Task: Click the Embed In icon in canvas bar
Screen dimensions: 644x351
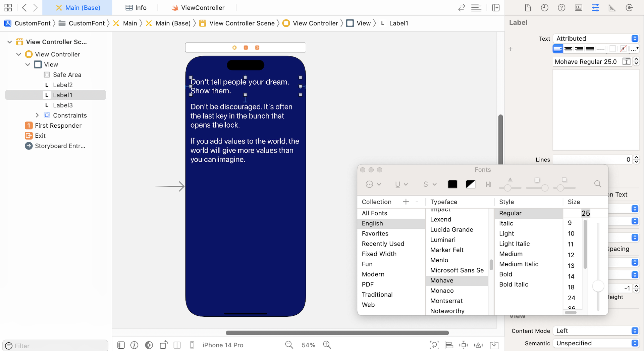Action: (x=494, y=345)
